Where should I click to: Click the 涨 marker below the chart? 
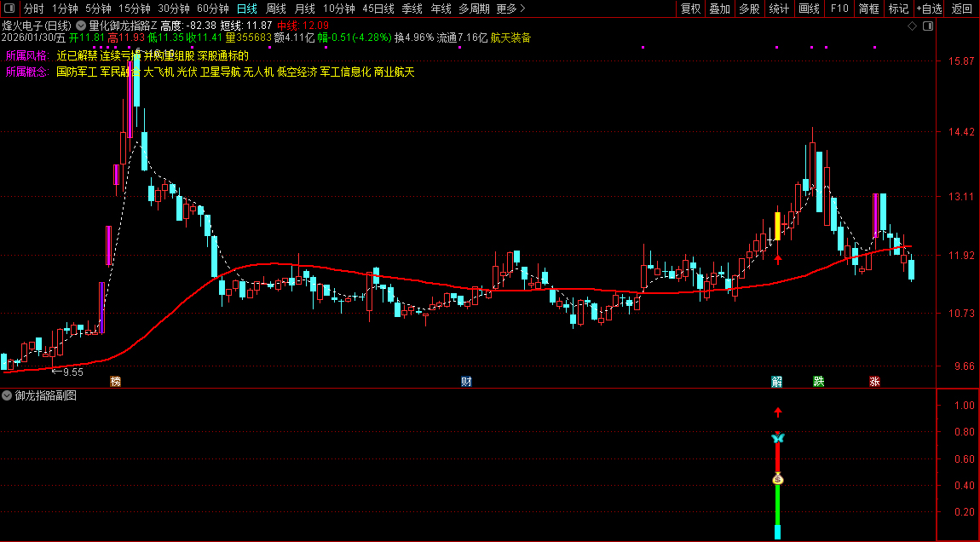pos(874,381)
